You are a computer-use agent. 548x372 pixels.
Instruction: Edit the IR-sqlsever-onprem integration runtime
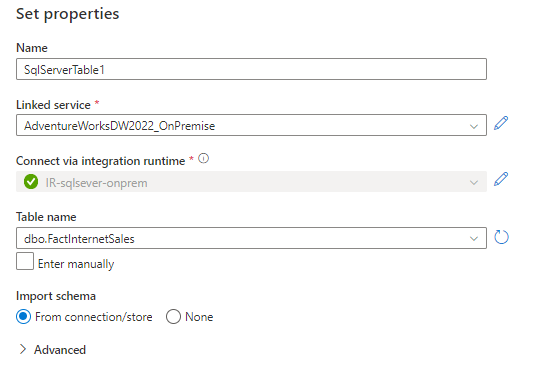pyautogui.click(x=501, y=179)
